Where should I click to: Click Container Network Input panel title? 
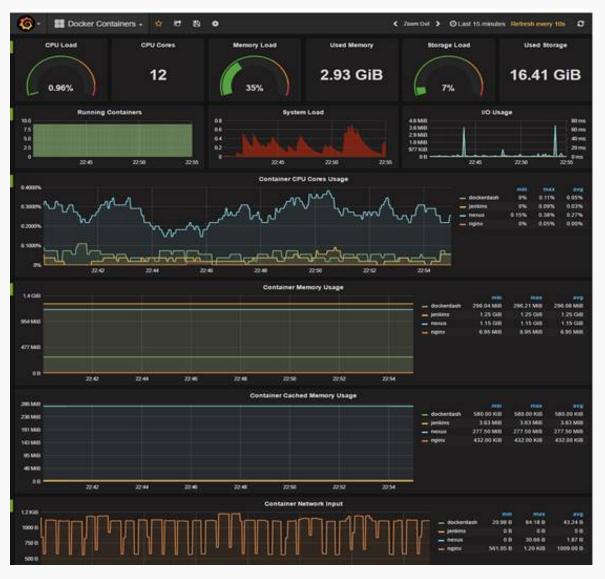(x=303, y=504)
